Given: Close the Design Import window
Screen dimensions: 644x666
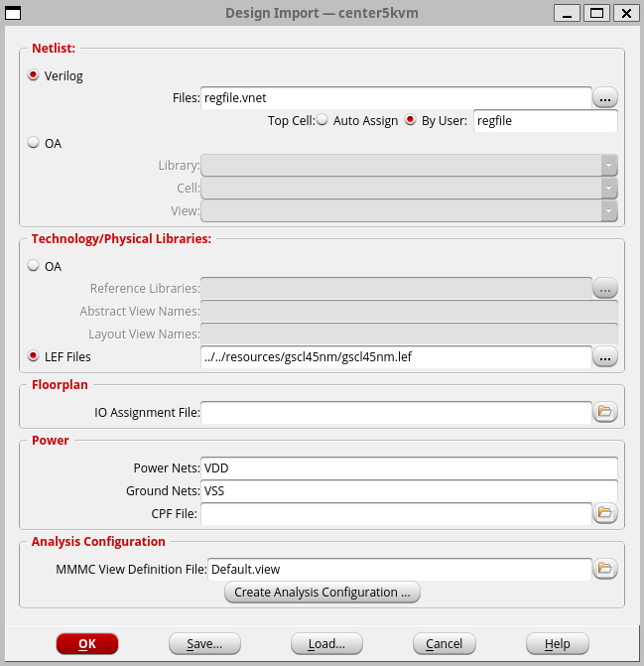Looking at the screenshot, I should coord(626,13).
